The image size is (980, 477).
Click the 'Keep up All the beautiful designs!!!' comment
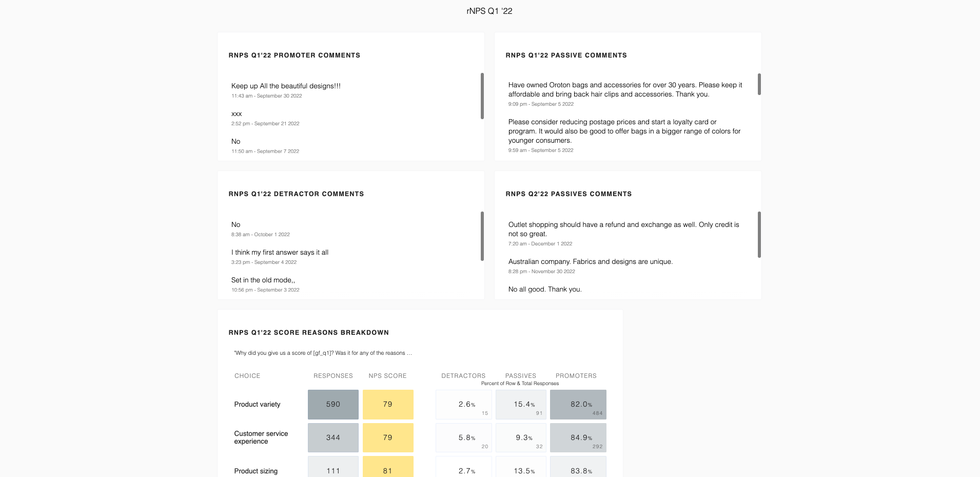[286, 86]
